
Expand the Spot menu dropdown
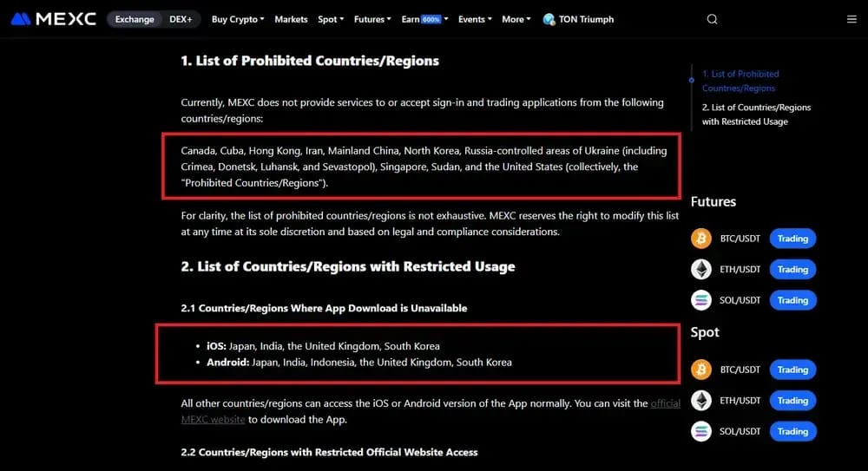[331, 19]
